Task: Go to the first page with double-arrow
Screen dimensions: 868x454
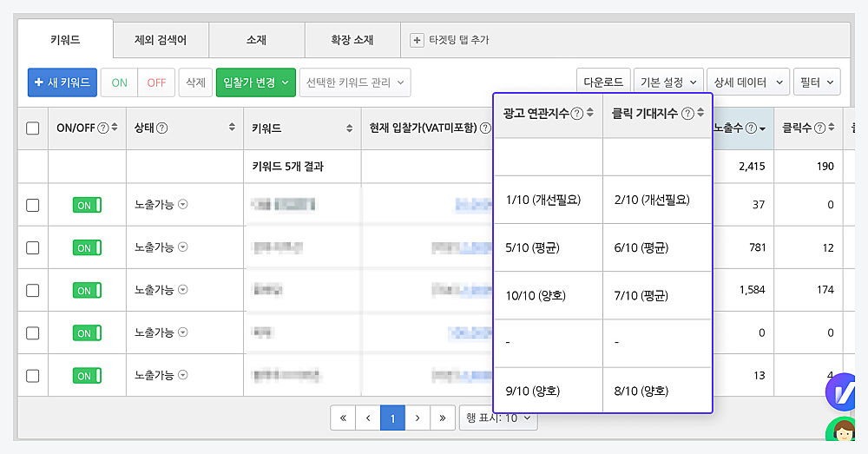Action: tap(343, 418)
